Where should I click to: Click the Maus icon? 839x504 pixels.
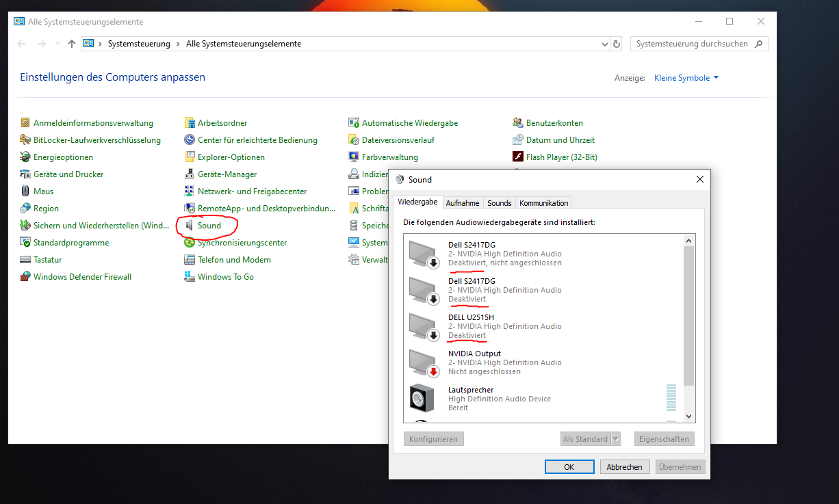[26, 191]
